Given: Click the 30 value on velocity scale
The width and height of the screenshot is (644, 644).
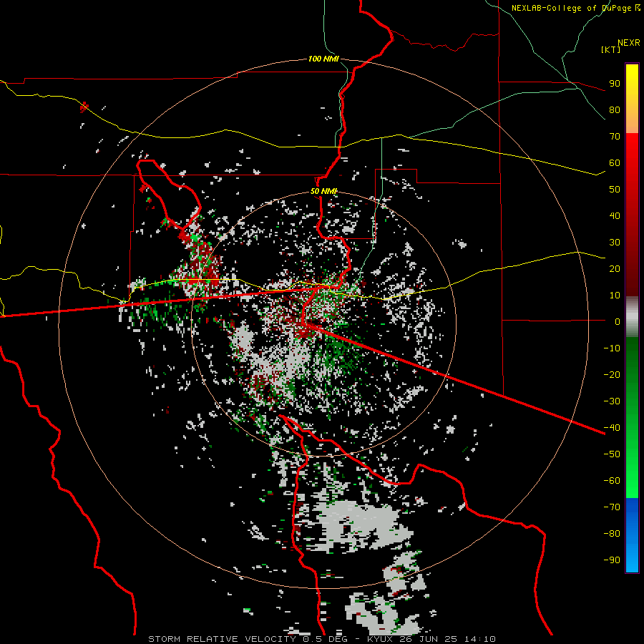Looking at the screenshot, I should click(x=615, y=243).
